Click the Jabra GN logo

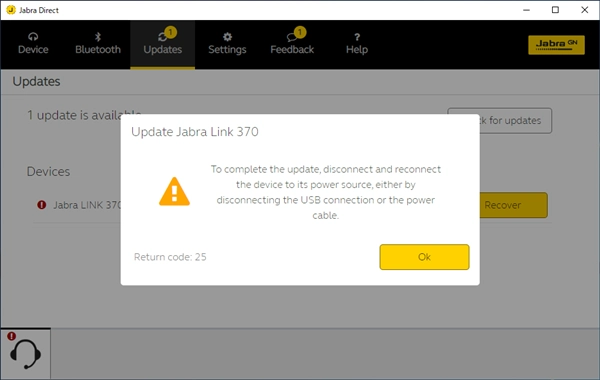click(556, 45)
